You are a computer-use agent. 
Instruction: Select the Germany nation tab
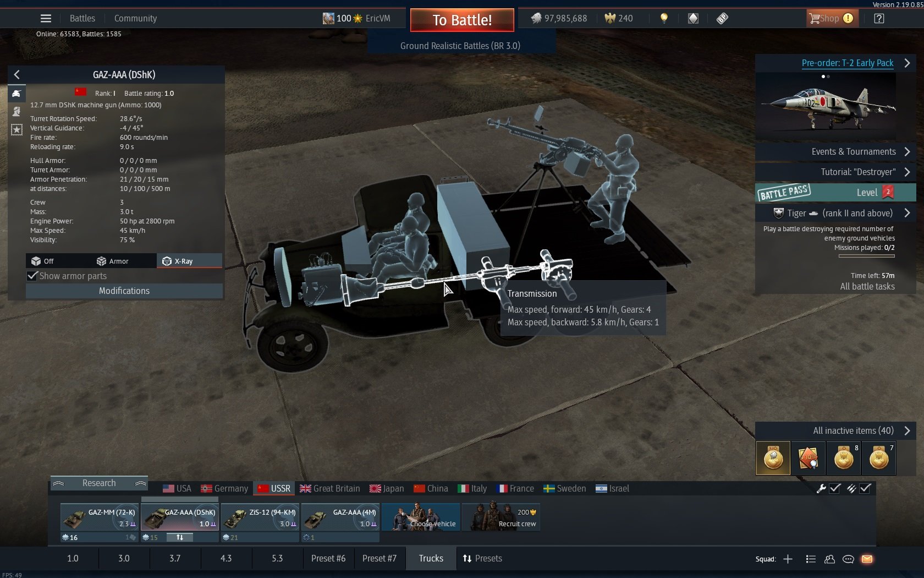224,488
